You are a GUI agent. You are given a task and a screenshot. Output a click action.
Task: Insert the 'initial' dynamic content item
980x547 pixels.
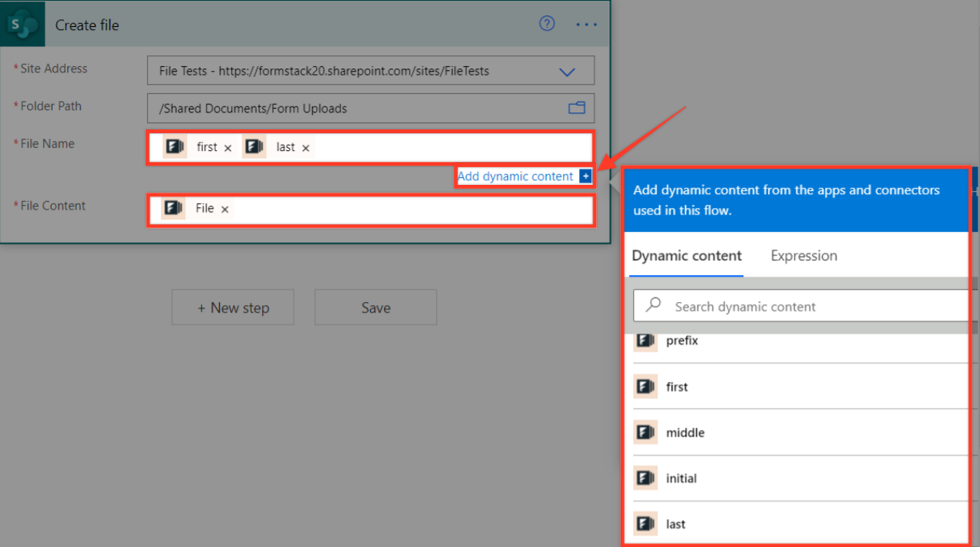click(681, 478)
